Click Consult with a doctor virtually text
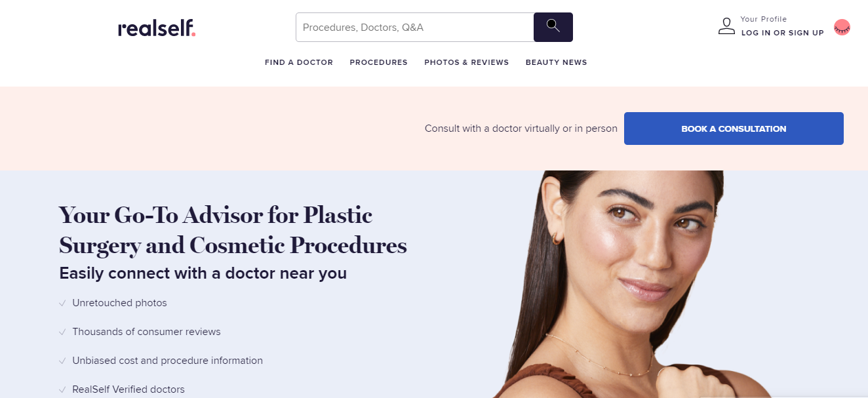Viewport: 868px width, 398px height. click(521, 129)
